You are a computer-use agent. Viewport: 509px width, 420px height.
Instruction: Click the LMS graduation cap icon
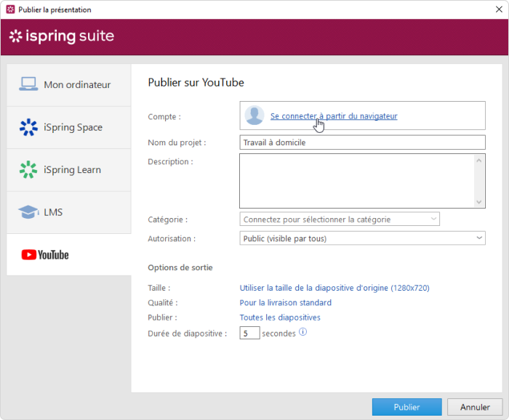[28, 212]
